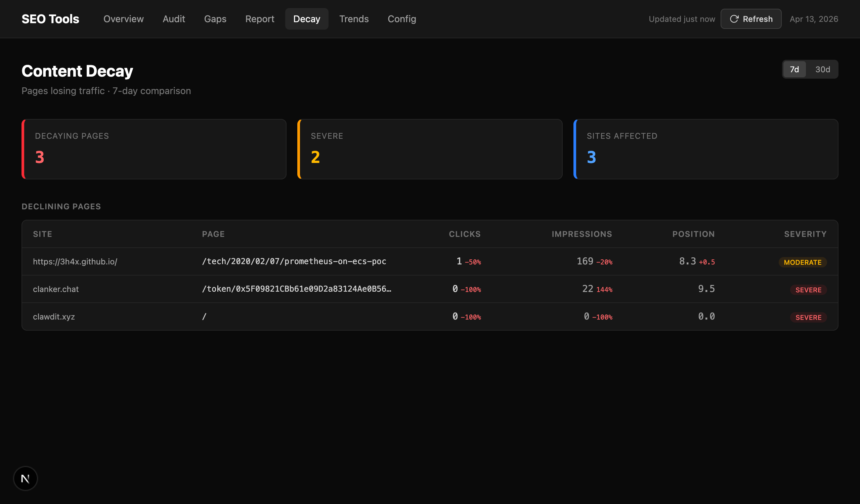860x504 pixels.
Task: Click the Refresh icon next to Refresh label
Action: coord(734,19)
